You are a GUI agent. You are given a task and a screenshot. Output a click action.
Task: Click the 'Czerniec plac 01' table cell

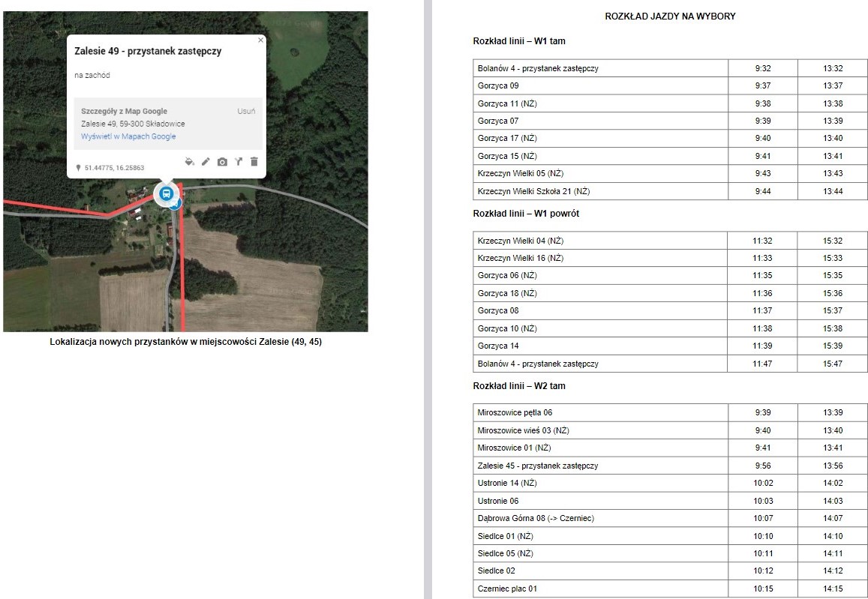pos(507,589)
